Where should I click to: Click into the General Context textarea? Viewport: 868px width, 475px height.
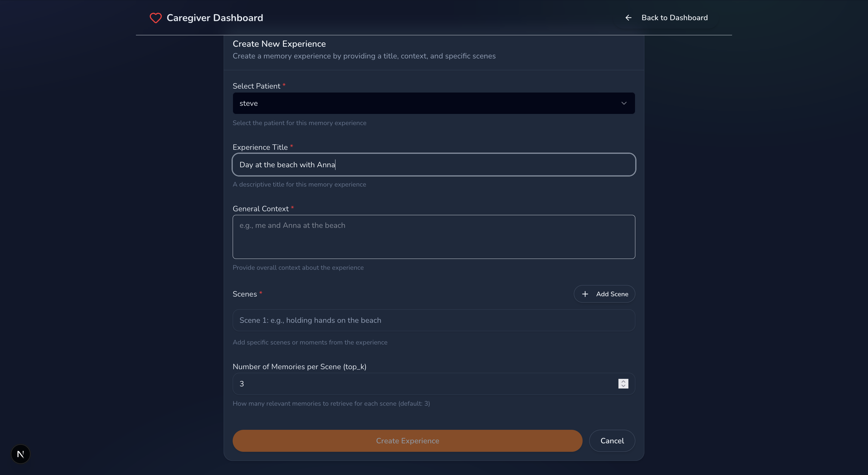pos(434,237)
